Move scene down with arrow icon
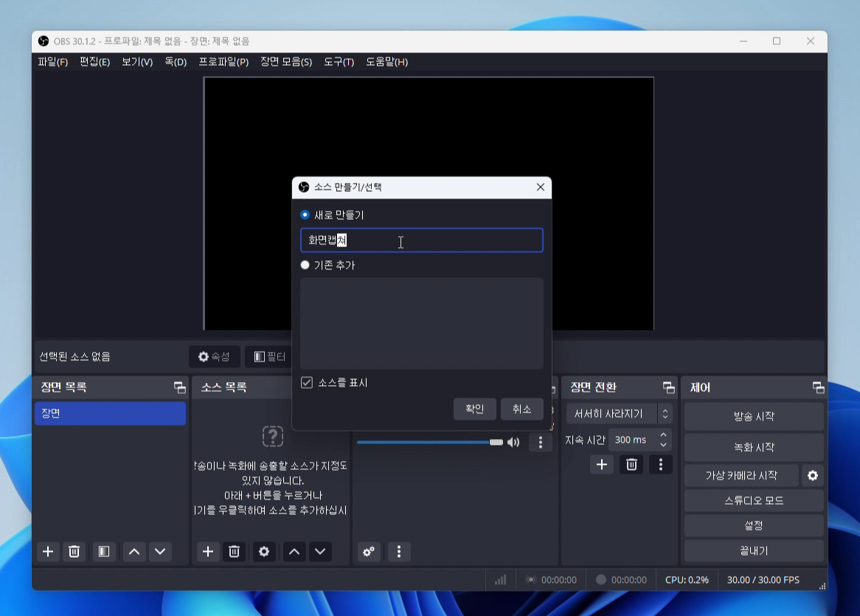This screenshot has height=616, width=860. 160,551
